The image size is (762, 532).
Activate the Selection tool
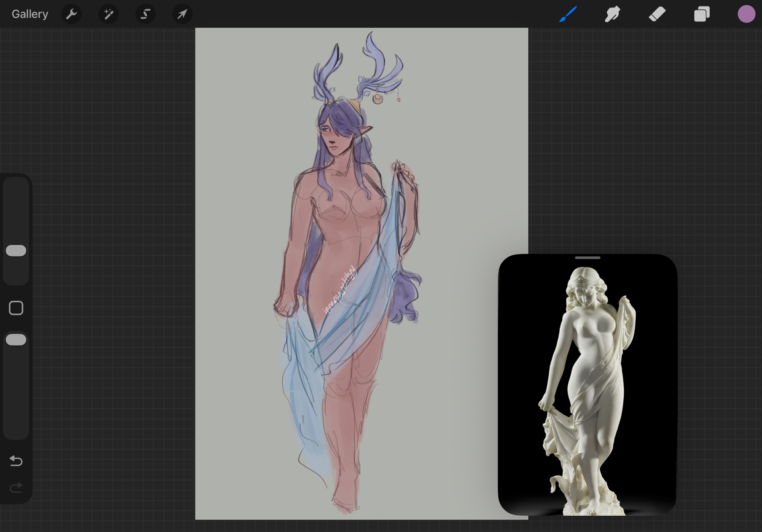[145, 14]
